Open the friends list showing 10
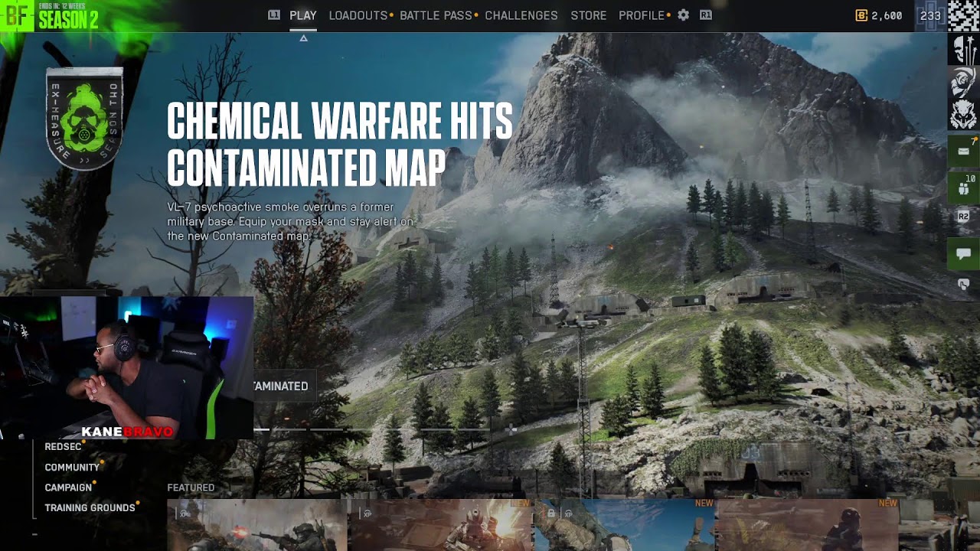 click(x=963, y=187)
